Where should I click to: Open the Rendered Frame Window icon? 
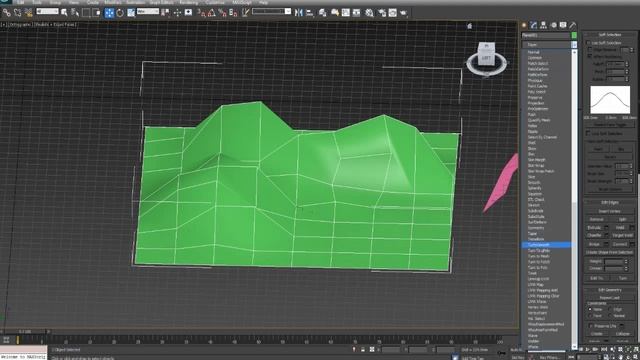pos(393,13)
